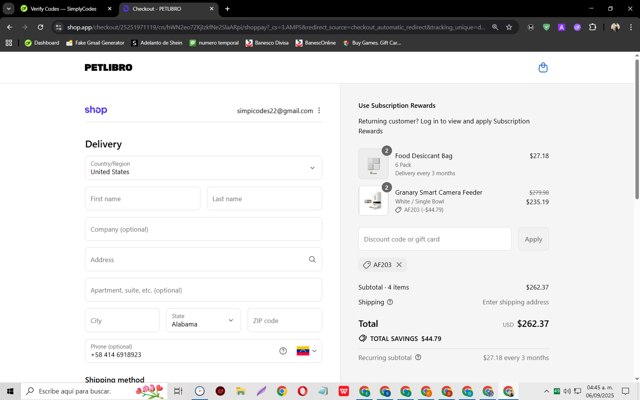Focus the Last name field

(x=264, y=199)
